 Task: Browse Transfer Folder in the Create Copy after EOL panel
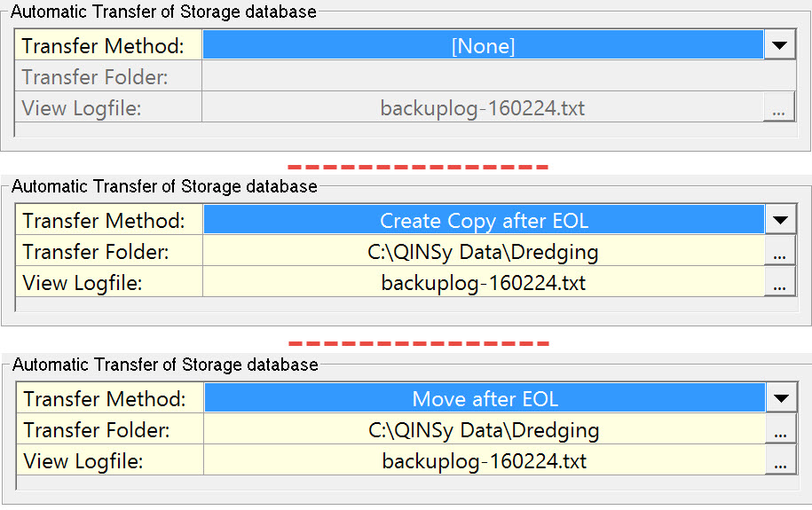click(779, 253)
